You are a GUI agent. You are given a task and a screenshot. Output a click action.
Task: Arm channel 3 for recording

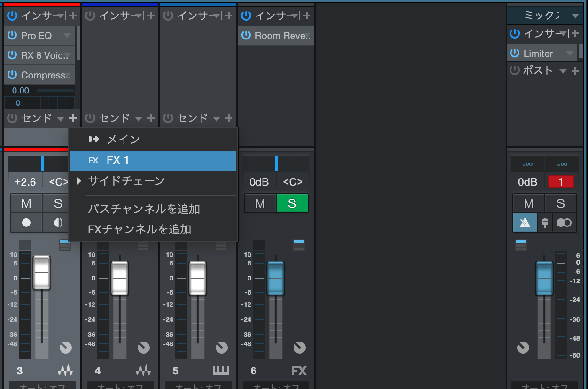click(26, 222)
